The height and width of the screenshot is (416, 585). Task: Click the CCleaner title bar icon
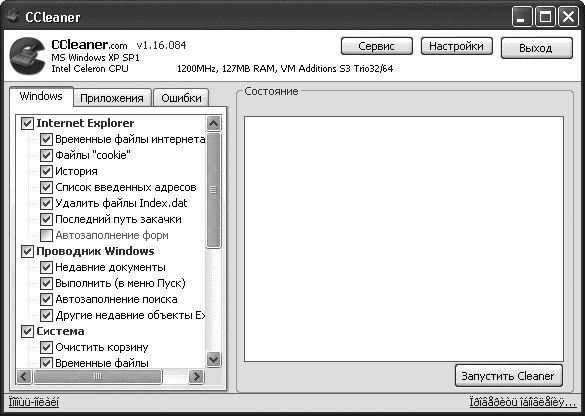(x=13, y=16)
